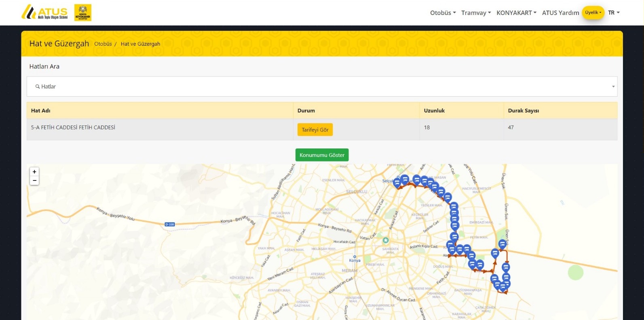Screen dimensions: 644x320
Task: Select the leftmost bus stop marker near Selçuklu
Action: click(x=397, y=183)
